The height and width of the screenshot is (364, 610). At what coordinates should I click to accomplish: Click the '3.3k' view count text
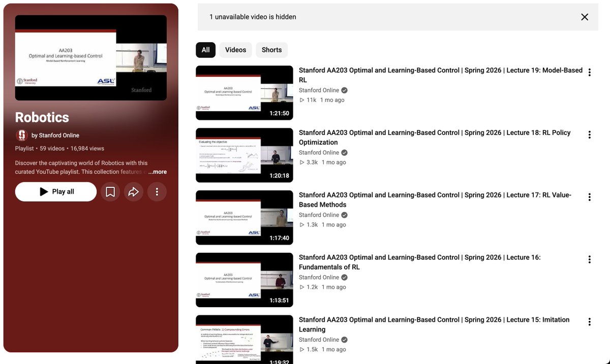(312, 162)
